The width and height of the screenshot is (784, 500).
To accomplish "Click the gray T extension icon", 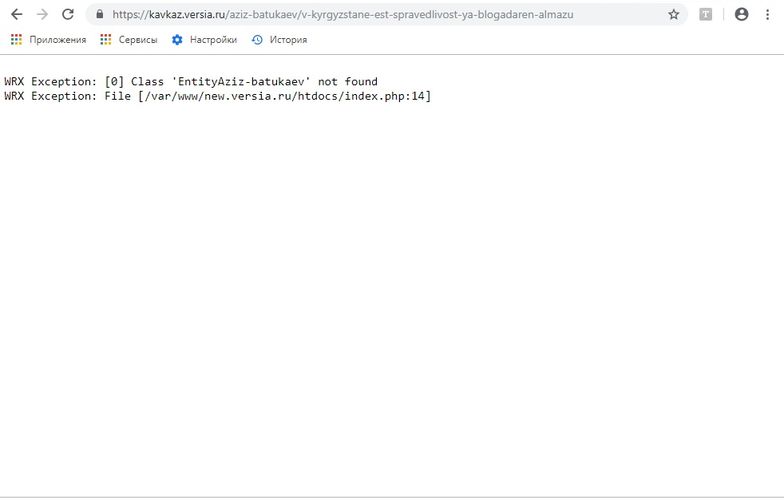I will 706,15.
